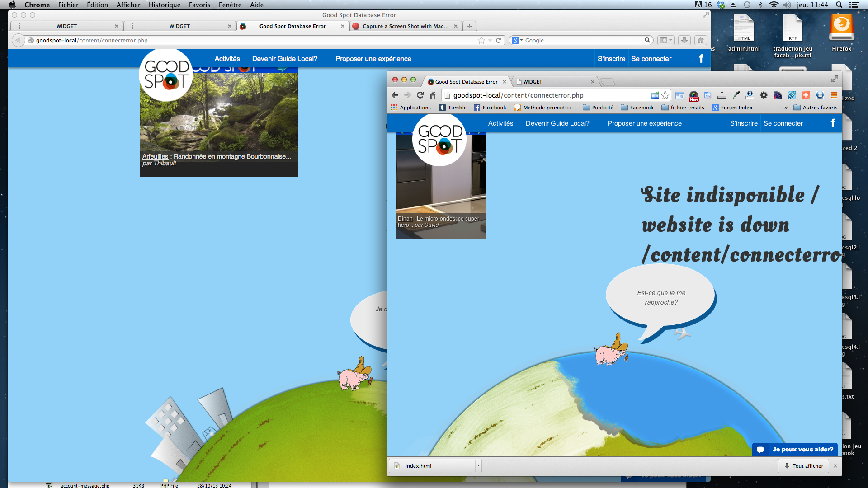Click the orange plus extension icon

coord(806,95)
